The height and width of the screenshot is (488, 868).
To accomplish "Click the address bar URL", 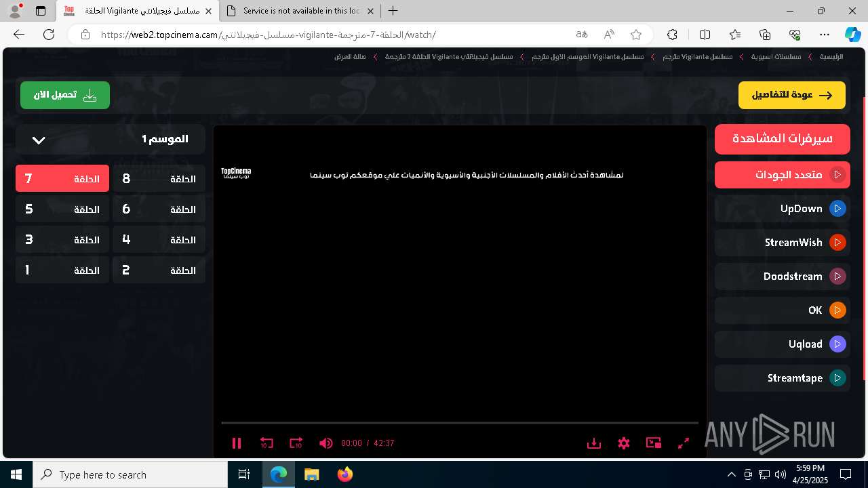I will (x=268, y=35).
